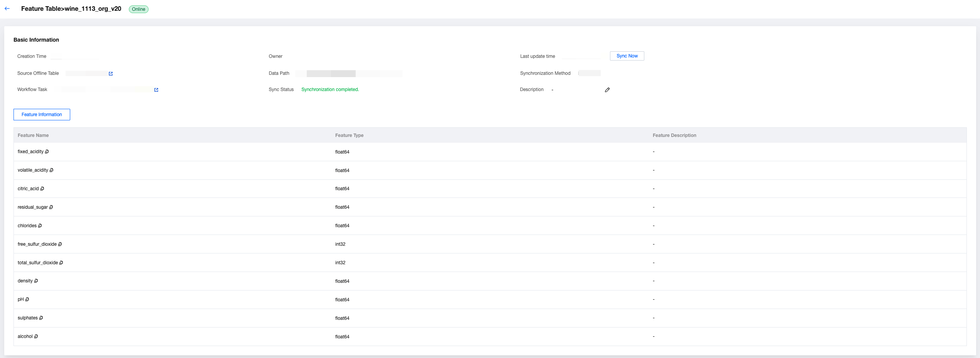This screenshot has width=980, height=358.
Task: Open Source Offline Table external link
Action: coord(111,74)
